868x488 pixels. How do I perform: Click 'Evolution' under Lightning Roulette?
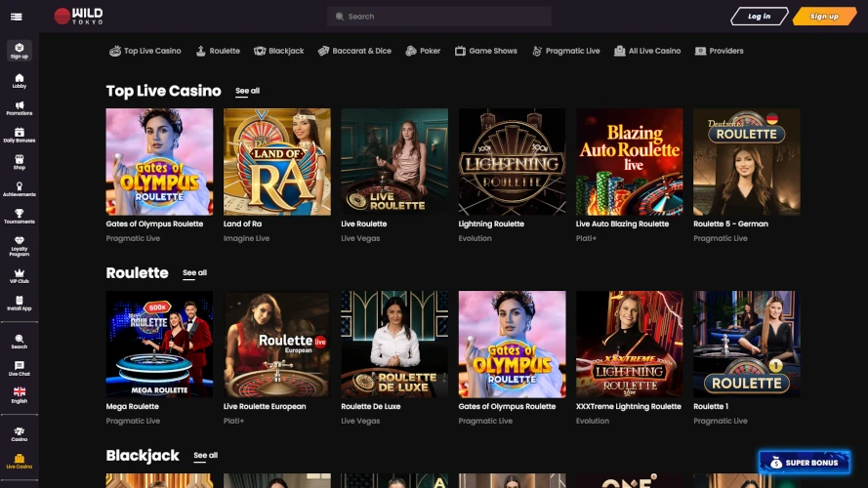click(475, 238)
